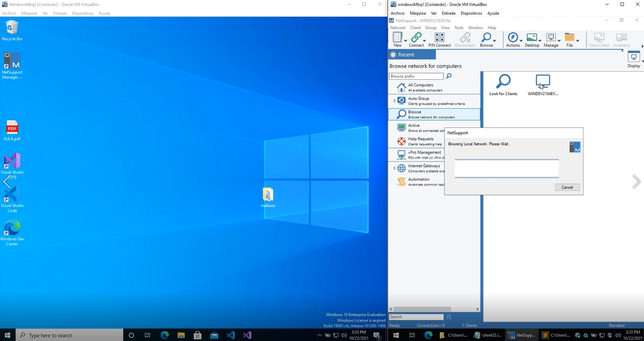644x341 pixels.
Task: Click the magnifier next to Browse prefix
Action: (448, 76)
